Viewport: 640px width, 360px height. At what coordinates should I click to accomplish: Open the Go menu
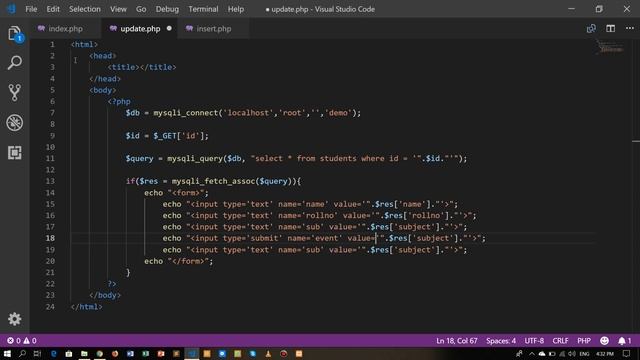point(141,9)
